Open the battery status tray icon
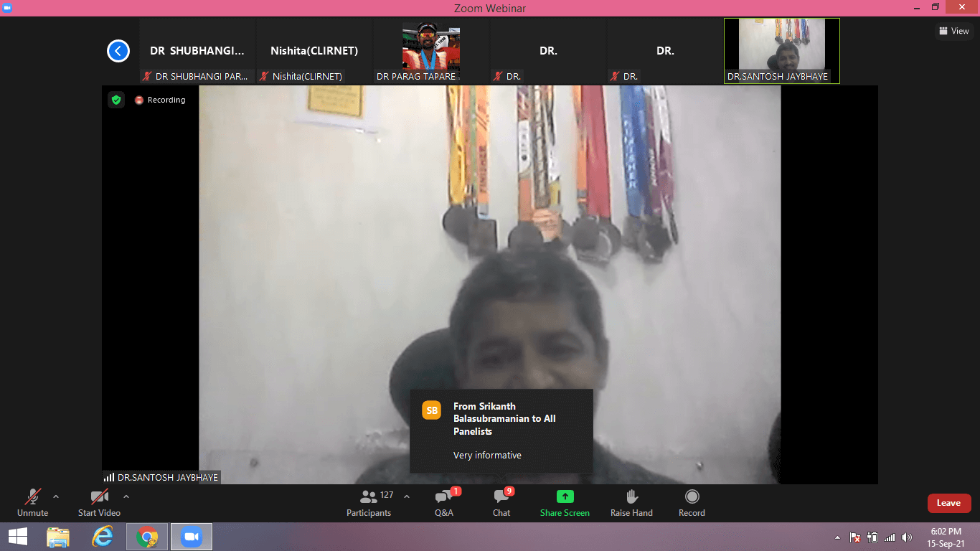 [x=872, y=537]
